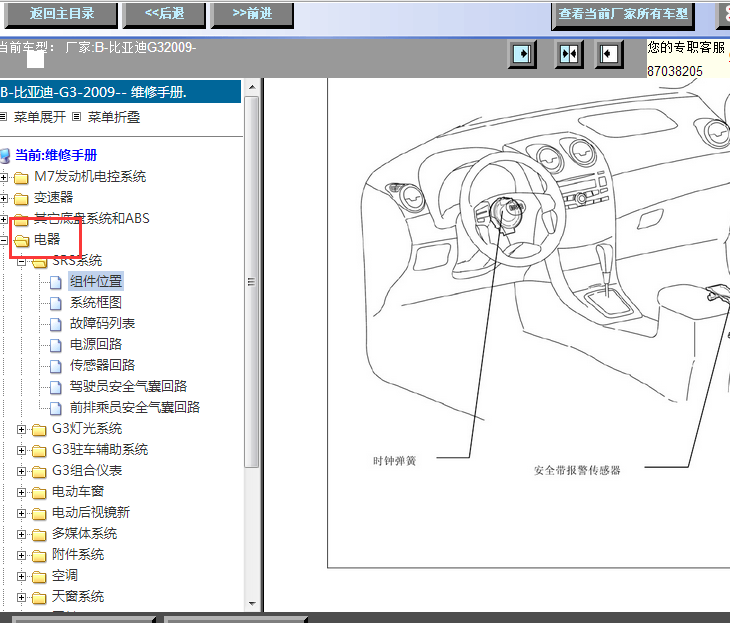Go forward with the >>前进 button
The height and width of the screenshot is (623, 730).
tap(252, 14)
